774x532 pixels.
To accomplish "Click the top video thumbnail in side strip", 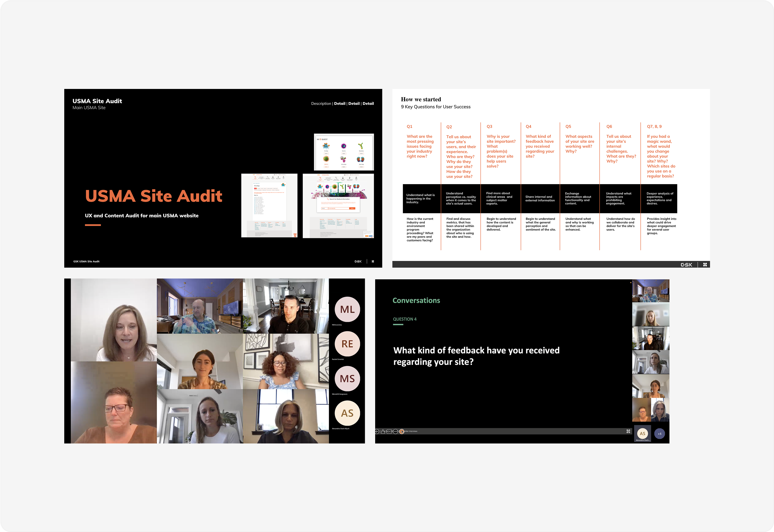I will pyautogui.click(x=651, y=291).
